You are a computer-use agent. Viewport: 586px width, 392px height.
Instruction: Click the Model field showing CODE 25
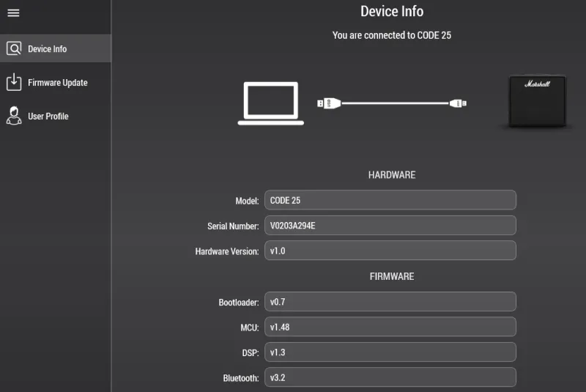point(390,200)
